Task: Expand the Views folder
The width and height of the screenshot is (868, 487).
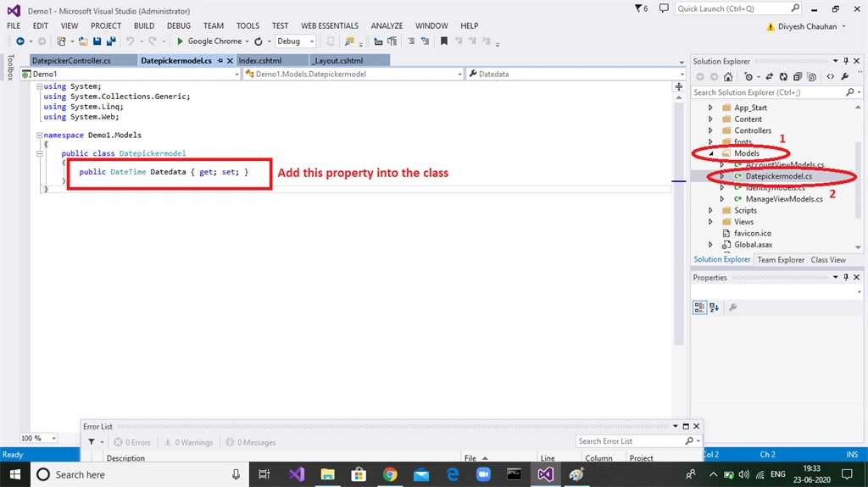Action: pos(711,222)
